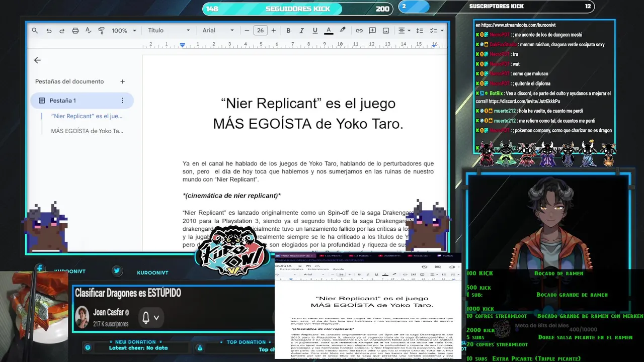Click the document title “Nier Replicant” es el juego
The width and height of the screenshot is (644, 362).
(308, 104)
